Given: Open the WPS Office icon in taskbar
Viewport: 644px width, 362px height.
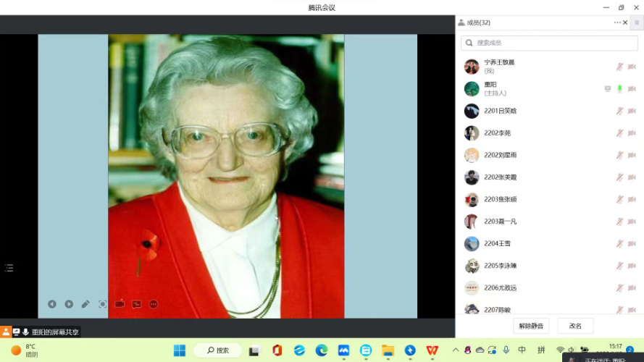Looking at the screenshot, I should tap(432, 350).
